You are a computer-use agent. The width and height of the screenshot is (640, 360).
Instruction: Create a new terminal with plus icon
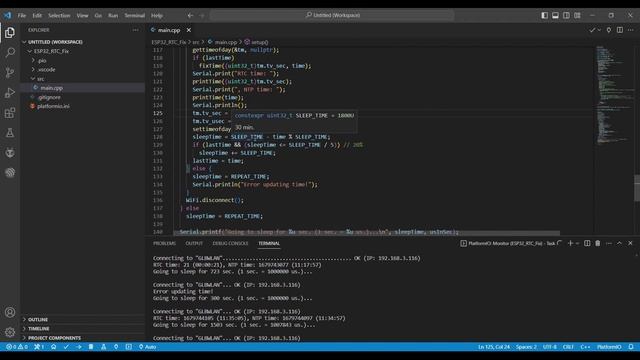pyautogui.click(x=570, y=243)
